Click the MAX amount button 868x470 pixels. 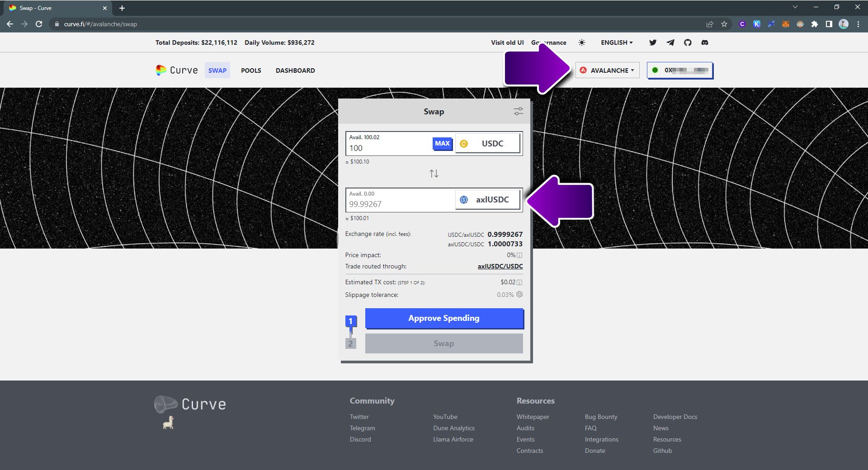click(x=442, y=144)
